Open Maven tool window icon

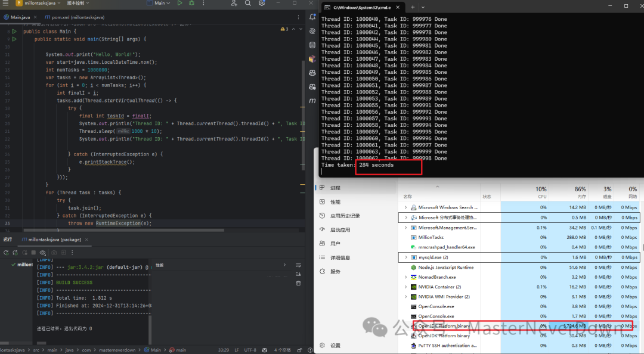pos(312,101)
